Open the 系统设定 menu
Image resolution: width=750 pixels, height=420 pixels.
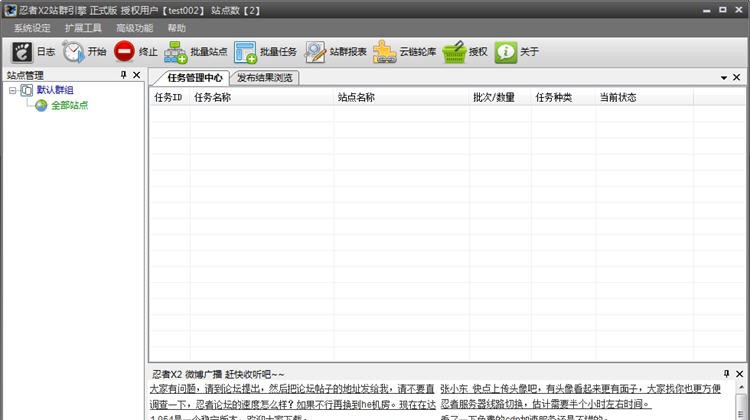[x=32, y=28]
